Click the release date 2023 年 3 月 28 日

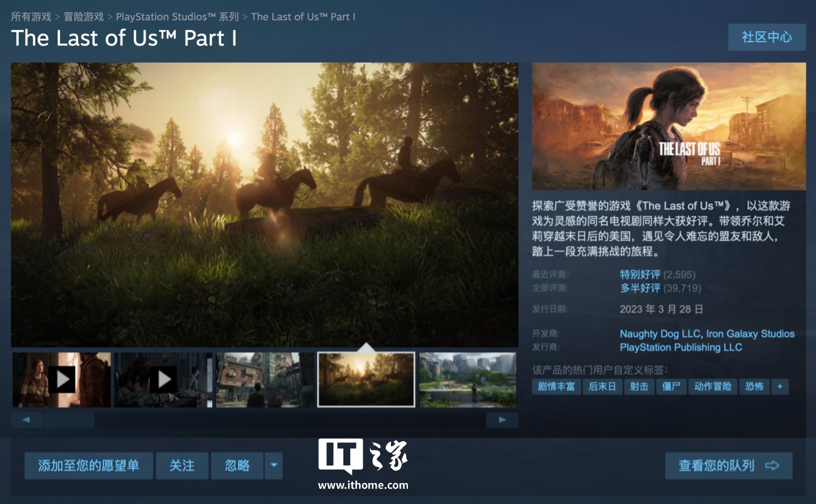661,309
